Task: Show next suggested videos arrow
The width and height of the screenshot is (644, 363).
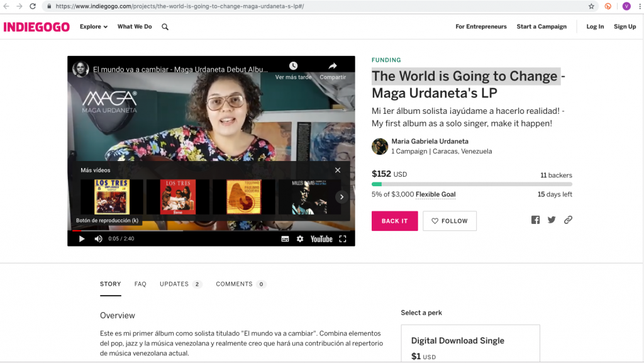Action: [341, 197]
